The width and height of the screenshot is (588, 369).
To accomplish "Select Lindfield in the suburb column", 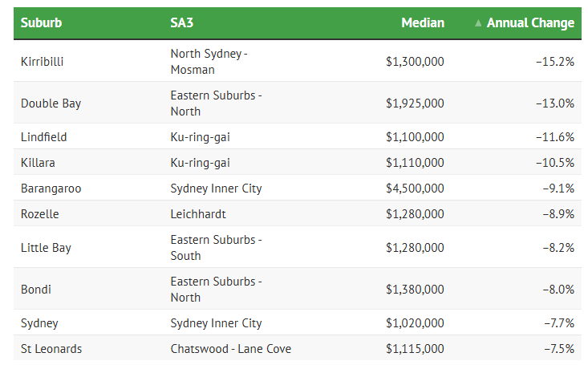I will click(x=44, y=137).
